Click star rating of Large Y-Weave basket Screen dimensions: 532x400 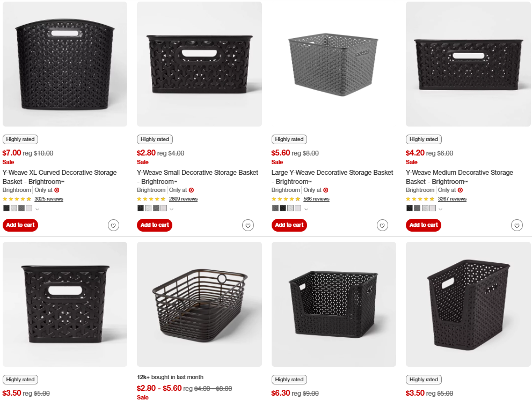286,199
